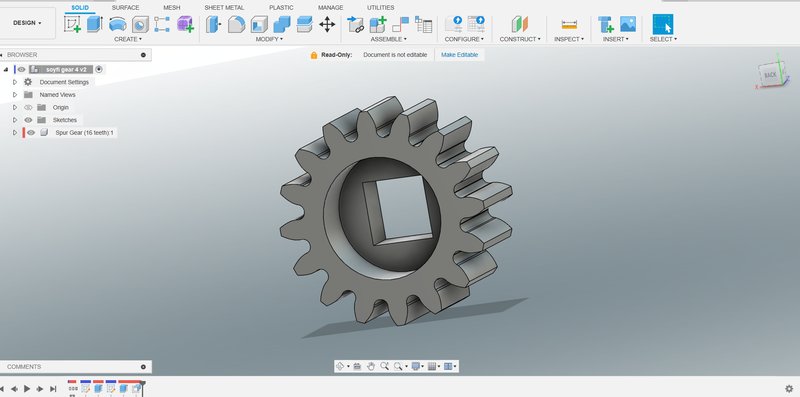
Task: Step to next timeline feature
Action: (40, 389)
